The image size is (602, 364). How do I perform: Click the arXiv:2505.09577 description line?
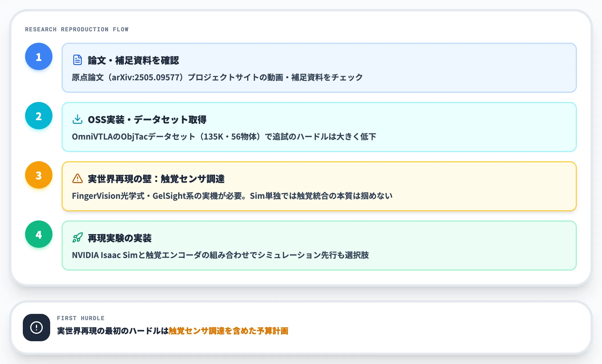tap(217, 77)
